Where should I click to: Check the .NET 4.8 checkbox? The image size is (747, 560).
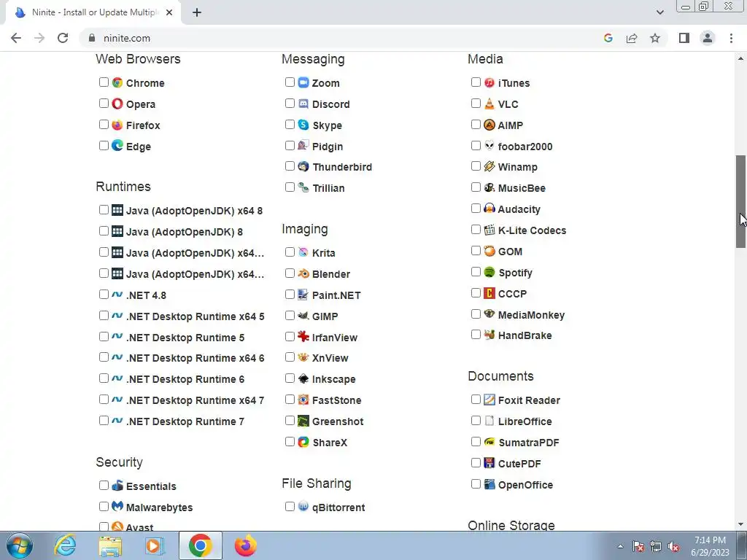[x=104, y=295]
